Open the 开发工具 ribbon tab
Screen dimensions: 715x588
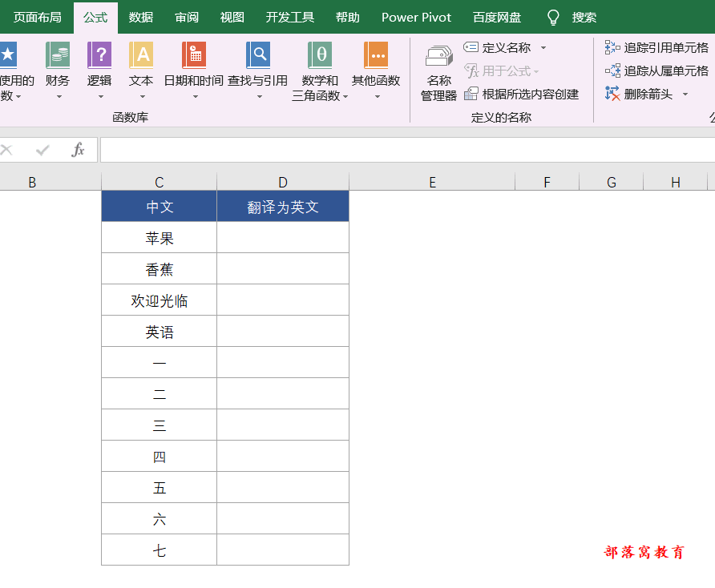(x=289, y=16)
